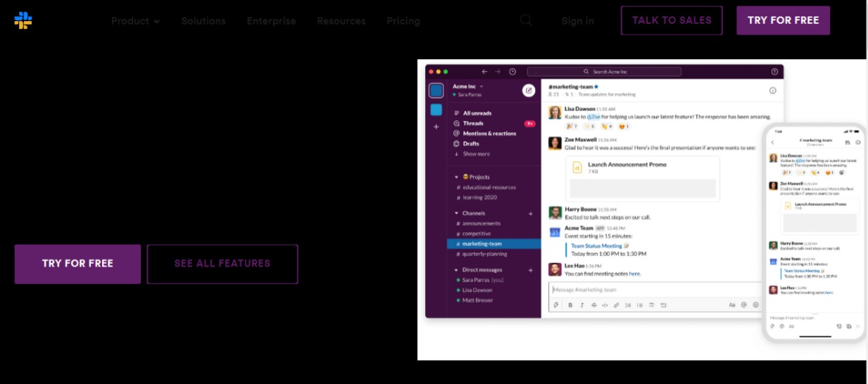Toggle strikethrough formatting in the composer
The image size is (868, 384).
pos(593,305)
